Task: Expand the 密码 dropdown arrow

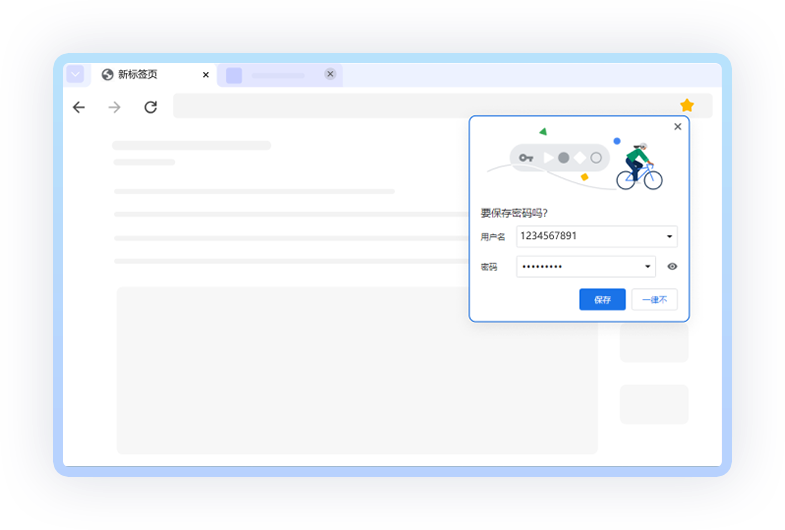Action: tap(647, 267)
